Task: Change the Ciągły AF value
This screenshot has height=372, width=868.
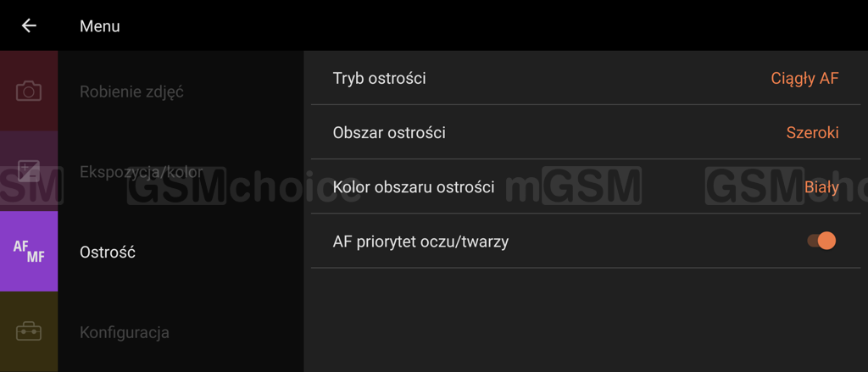Action: (x=805, y=79)
